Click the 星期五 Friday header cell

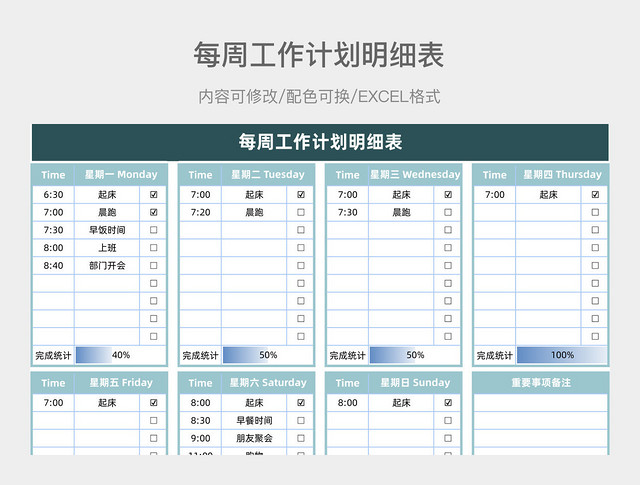tap(121, 383)
